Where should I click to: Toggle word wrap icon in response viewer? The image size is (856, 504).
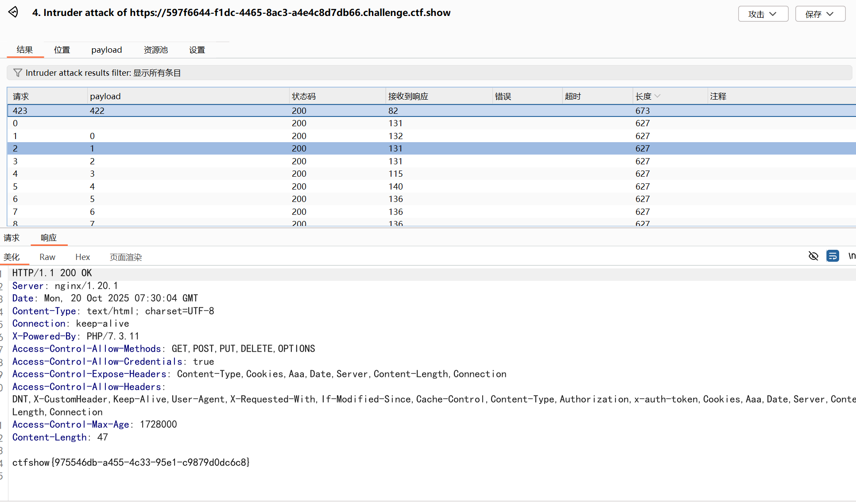pyautogui.click(x=833, y=256)
